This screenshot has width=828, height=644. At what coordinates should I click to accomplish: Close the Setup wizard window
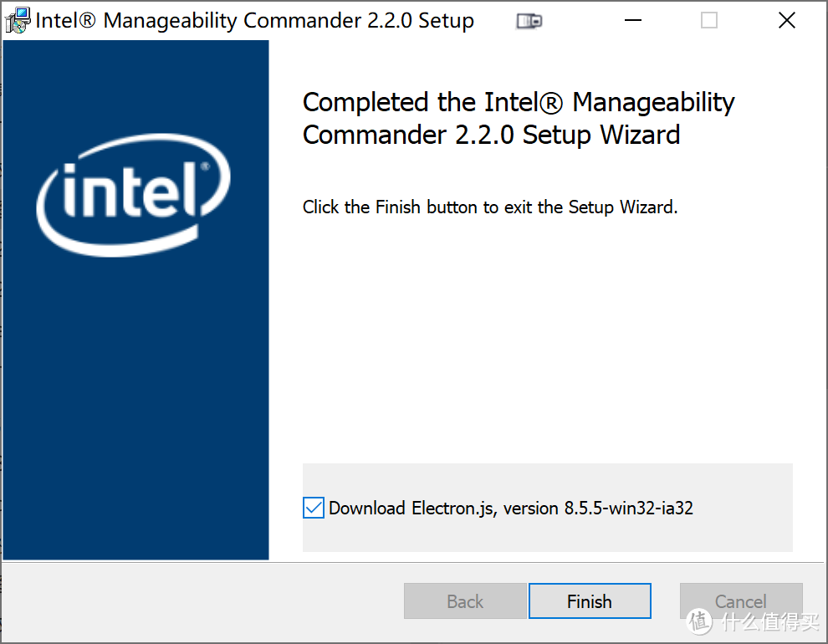786,20
